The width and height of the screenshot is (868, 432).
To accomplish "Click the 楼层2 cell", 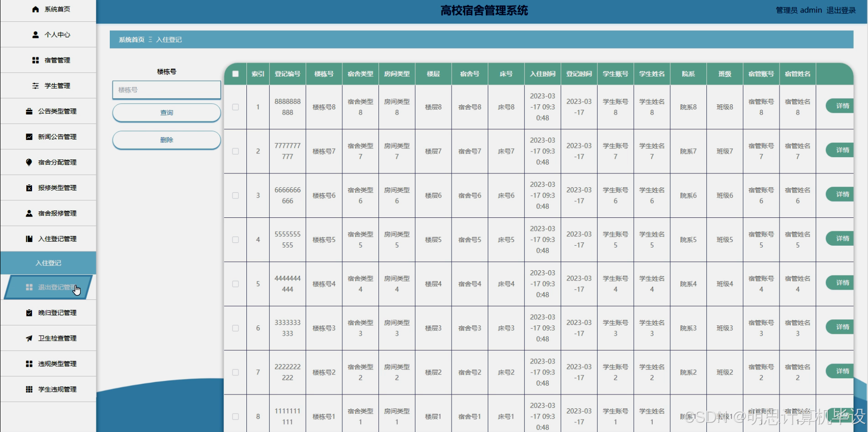I will coord(434,372).
